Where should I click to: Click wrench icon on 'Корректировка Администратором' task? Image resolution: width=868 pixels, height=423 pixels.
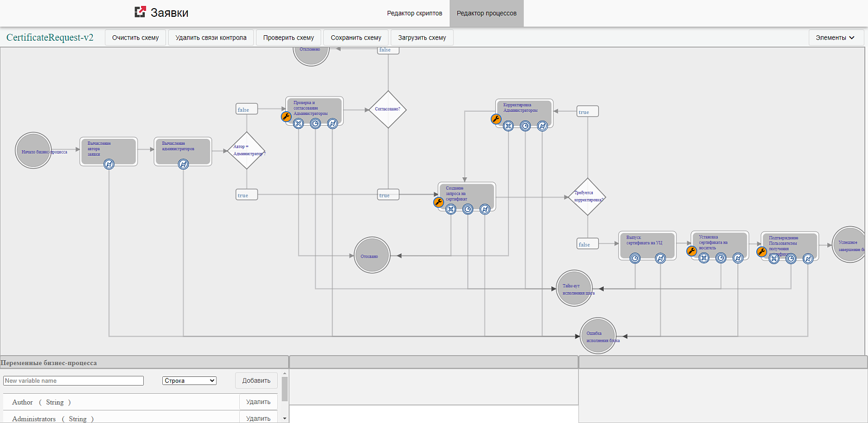click(496, 119)
